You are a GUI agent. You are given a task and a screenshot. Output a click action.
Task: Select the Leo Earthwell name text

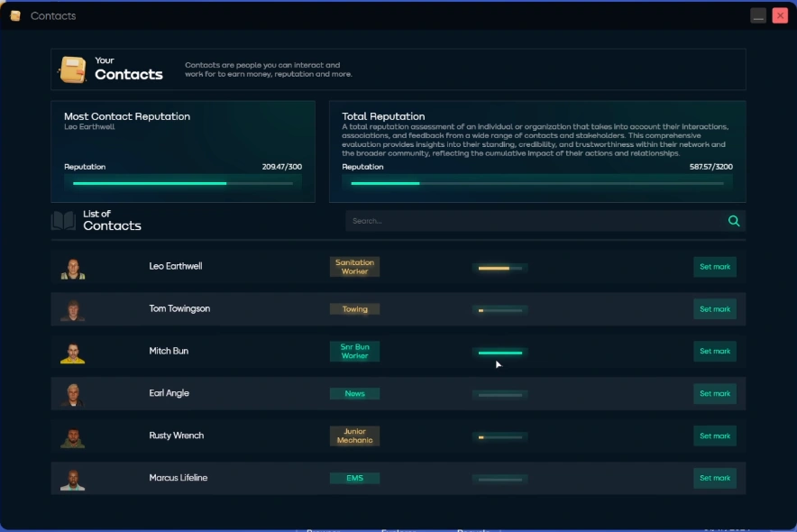click(176, 266)
